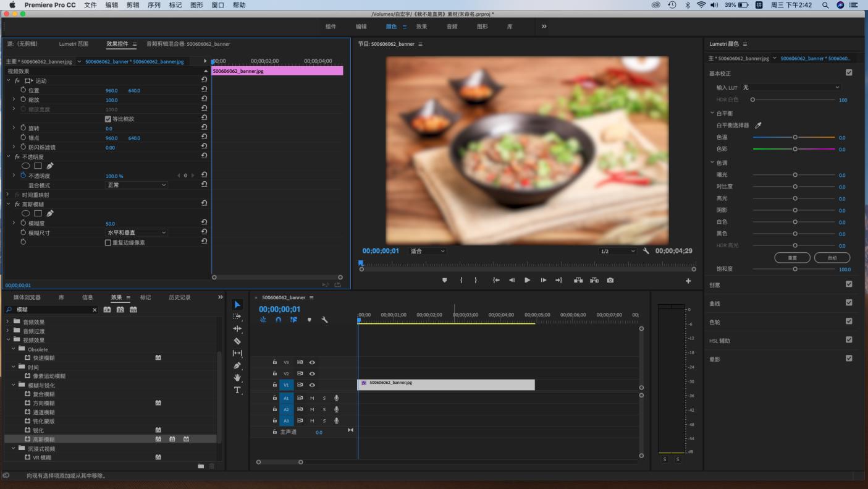The image size is (868, 489).
Task: Click the 重置 button in Lumetri
Action: click(x=792, y=258)
